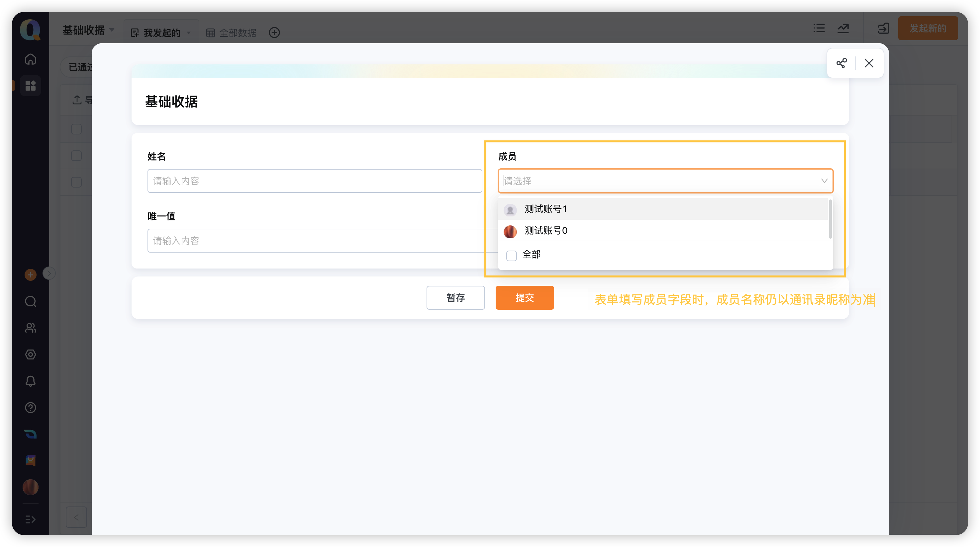Image resolution: width=980 pixels, height=547 pixels.
Task: Click the 基础收据 app title in top bar
Action: click(x=84, y=30)
